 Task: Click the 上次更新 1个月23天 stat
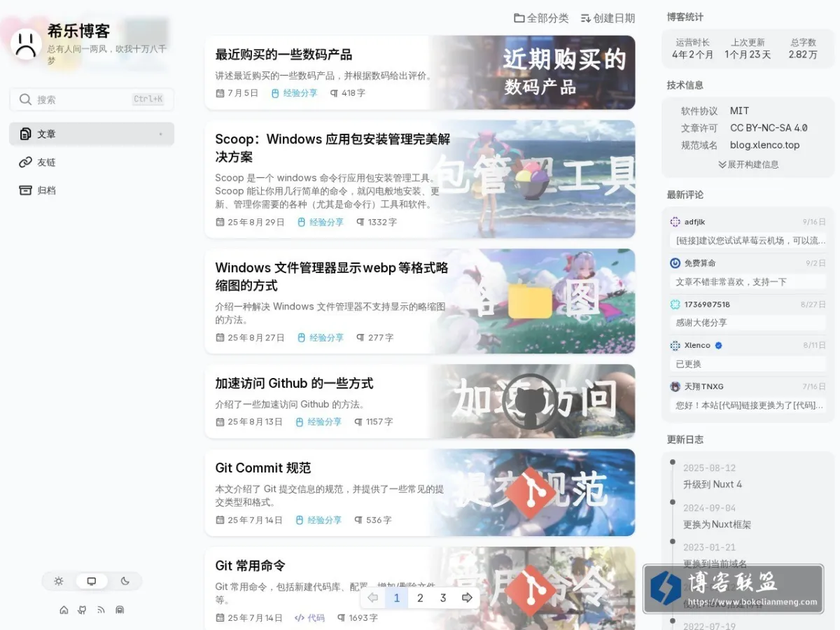point(748,48)
